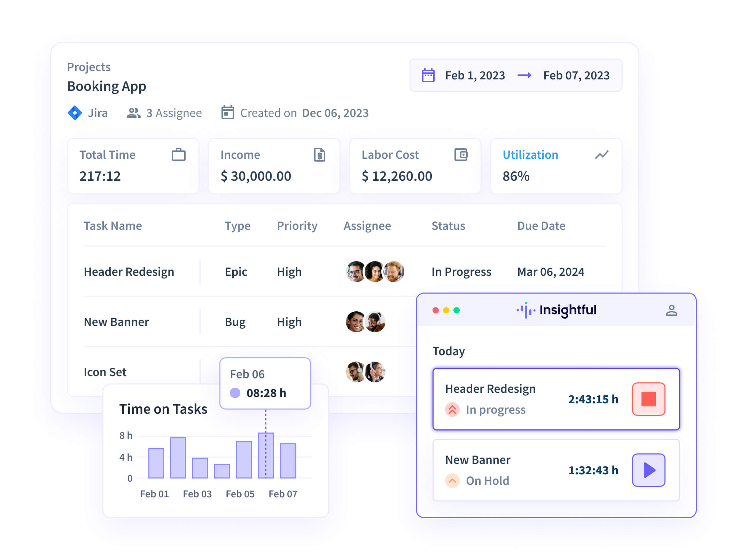Open the Header Redesign task row
Screen dimensions: 747x560
[345, 272]
